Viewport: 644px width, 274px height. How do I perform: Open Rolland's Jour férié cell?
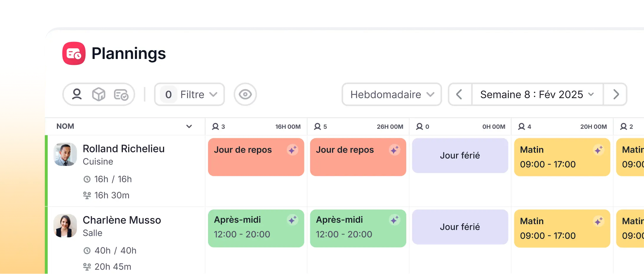coord(460,155)
